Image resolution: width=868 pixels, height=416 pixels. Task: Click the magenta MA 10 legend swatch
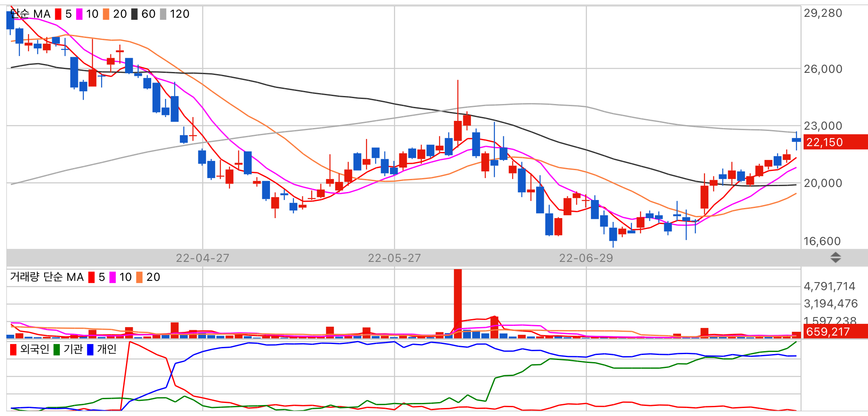[79, 14]
